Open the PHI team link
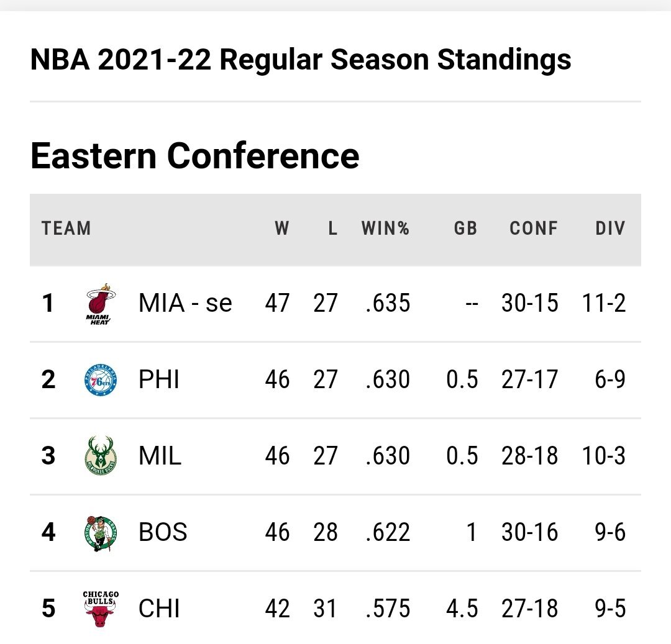 159,379
